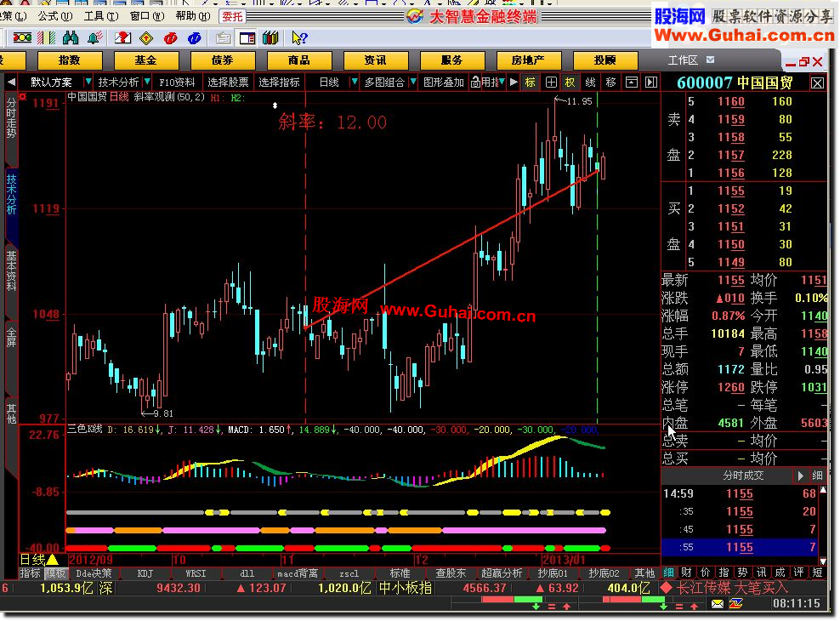
Task: Click the yellow 债券 button
Action: click(222, 60)
